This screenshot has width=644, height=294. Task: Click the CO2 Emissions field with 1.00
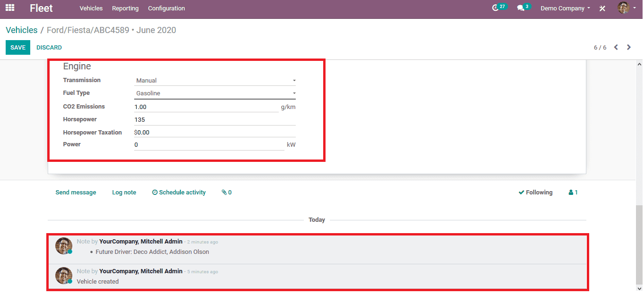[x=206, y=107]
